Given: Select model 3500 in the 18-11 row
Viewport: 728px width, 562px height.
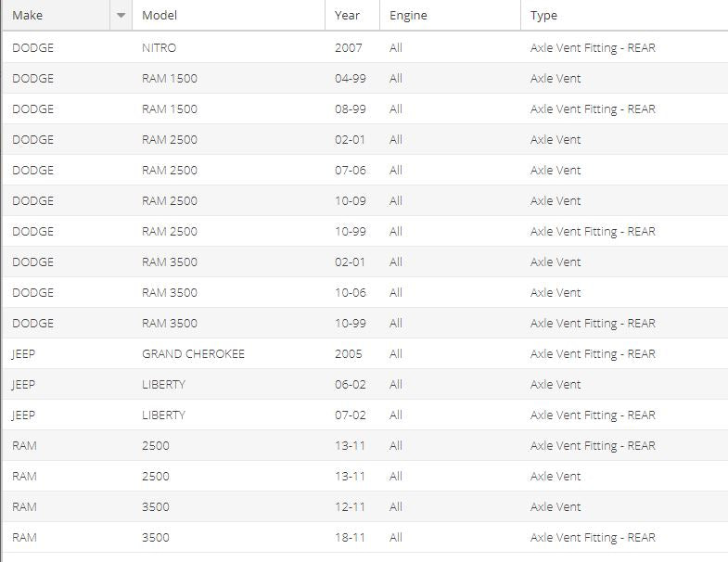Looking at the screenshot, I should point(156,538).
